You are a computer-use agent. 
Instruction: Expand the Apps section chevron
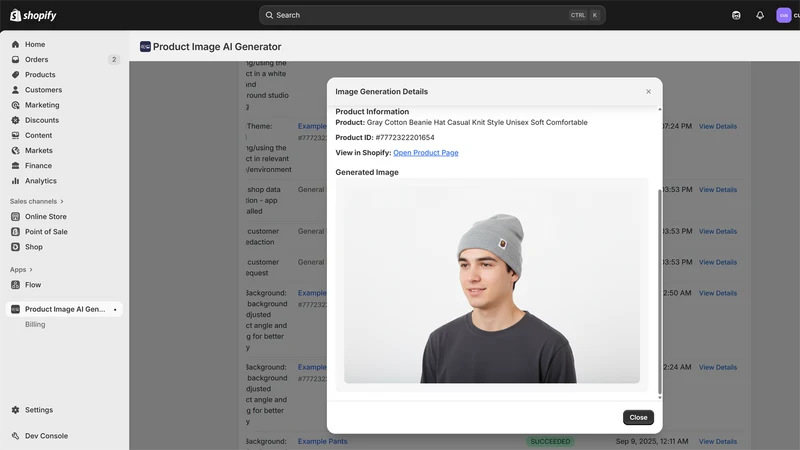[31, 269]
